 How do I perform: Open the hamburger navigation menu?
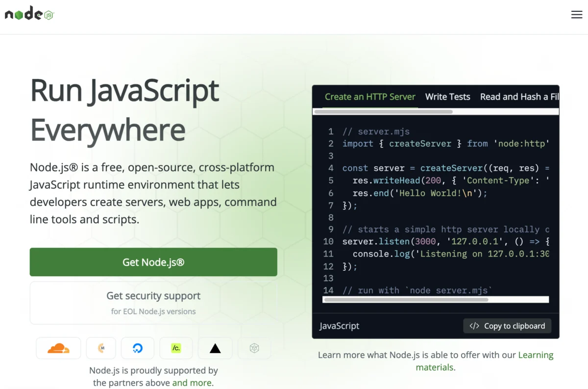577,15
